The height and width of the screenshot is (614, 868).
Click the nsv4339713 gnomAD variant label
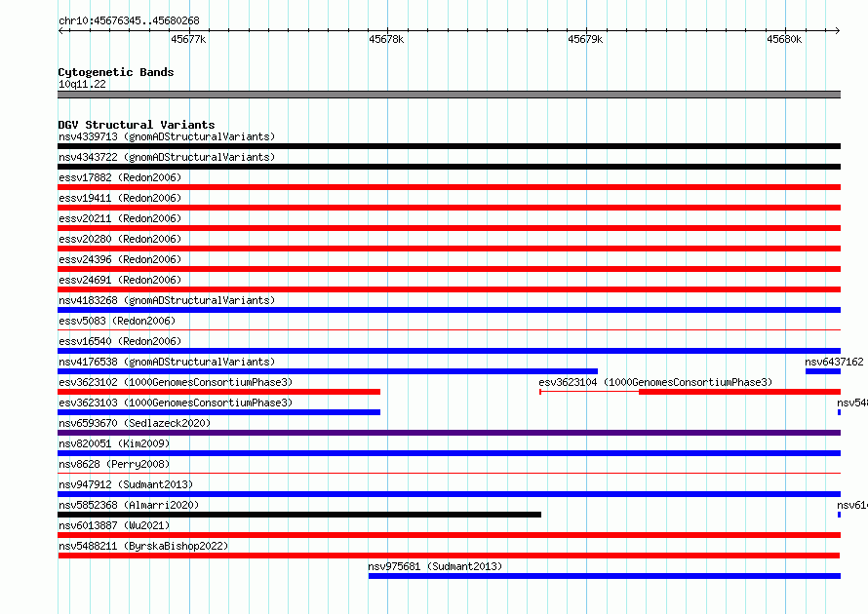point(167,136)
